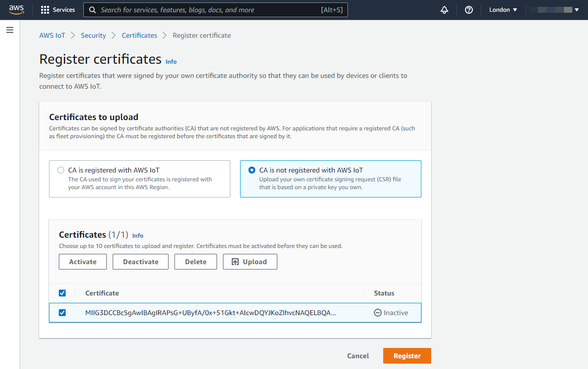
Task: Click the 'Register certificates' page title
Action: tap(100, 59)
